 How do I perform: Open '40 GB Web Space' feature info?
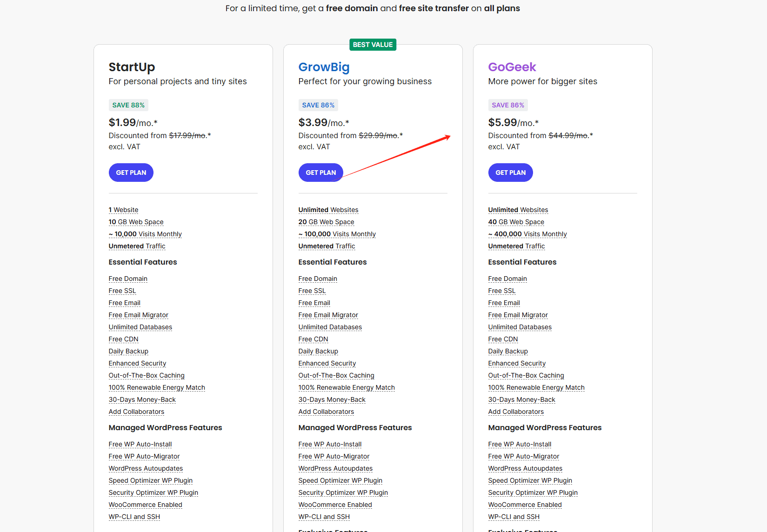click(516, 222)
